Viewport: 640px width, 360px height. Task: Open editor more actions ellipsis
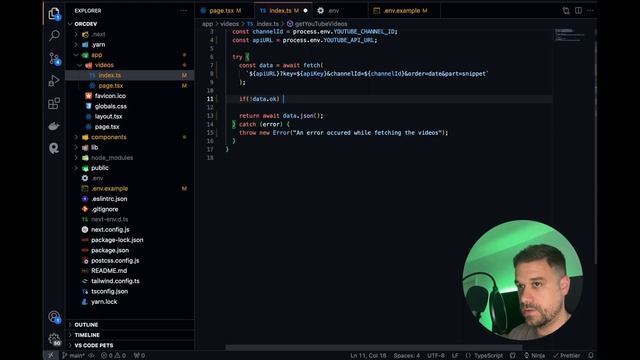click(590, 11)
